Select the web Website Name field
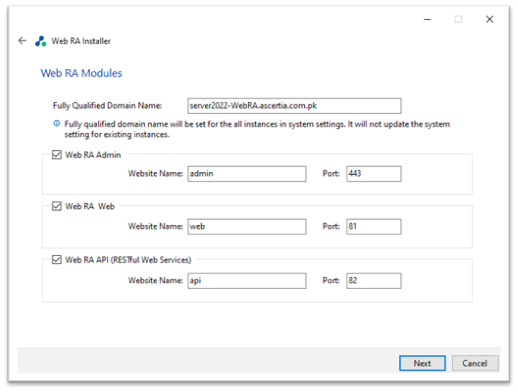The width and height of the screenshot is (518, 392). tap(247, 227)
